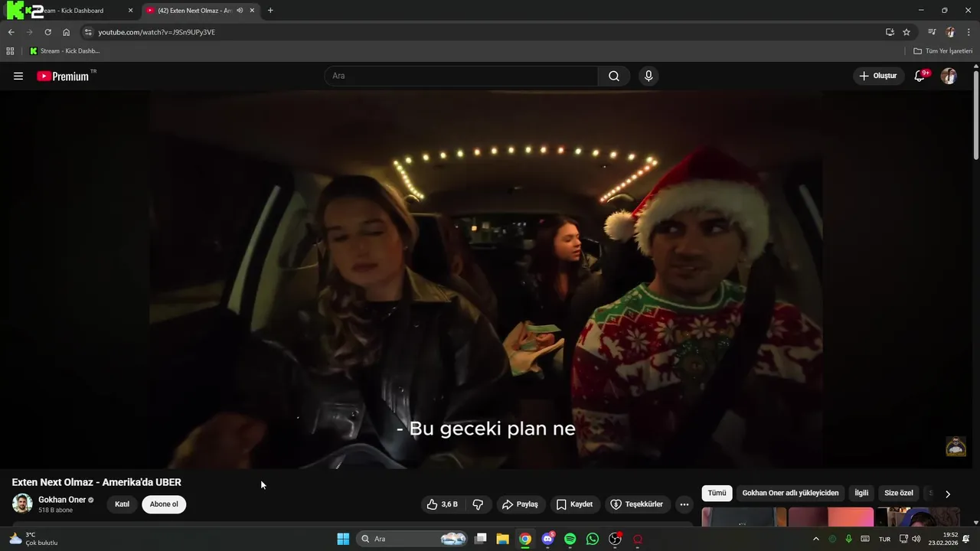Subscribe with Abone ol button
Image resolution: width=980 pixels, height=551 pixels.
coord(164,504)
